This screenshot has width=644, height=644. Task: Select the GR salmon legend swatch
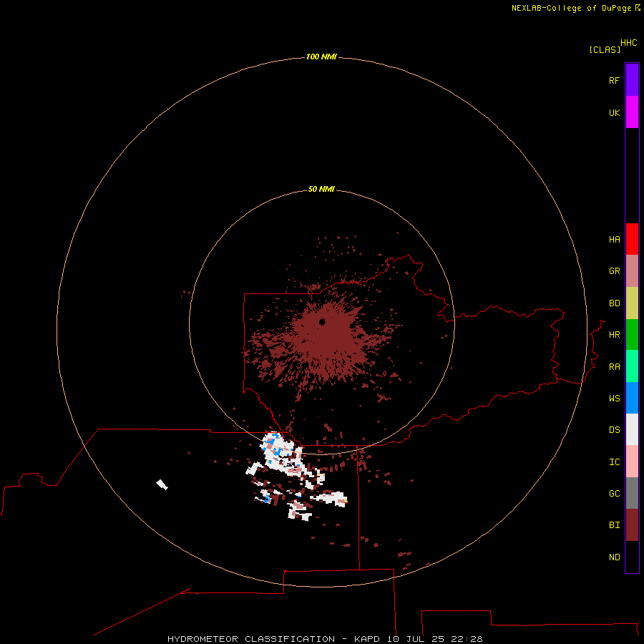[632, 271]
